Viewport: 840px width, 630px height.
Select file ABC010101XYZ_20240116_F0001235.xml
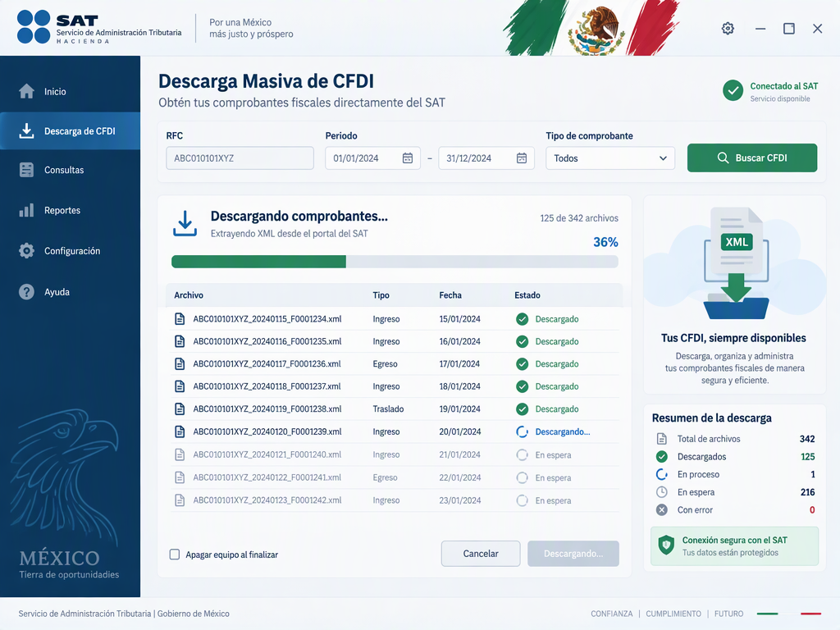click(395, 342)
